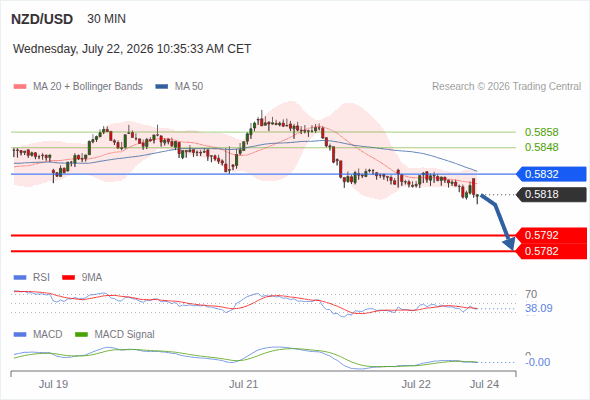Click the NZD/USD pair title
590x400 pixels.
click(42, 19)
